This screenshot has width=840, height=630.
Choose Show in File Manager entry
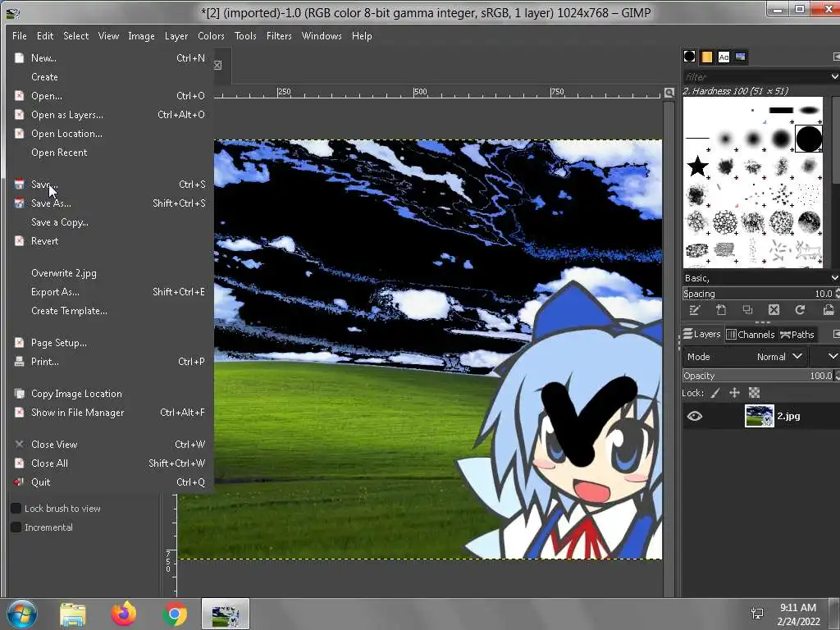(111, 413)
